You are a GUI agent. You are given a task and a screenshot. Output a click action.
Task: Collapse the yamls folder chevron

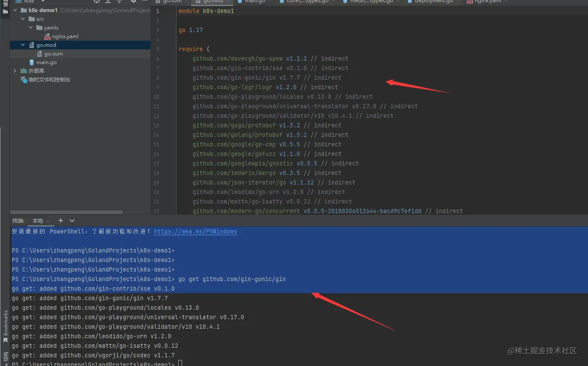31,28
